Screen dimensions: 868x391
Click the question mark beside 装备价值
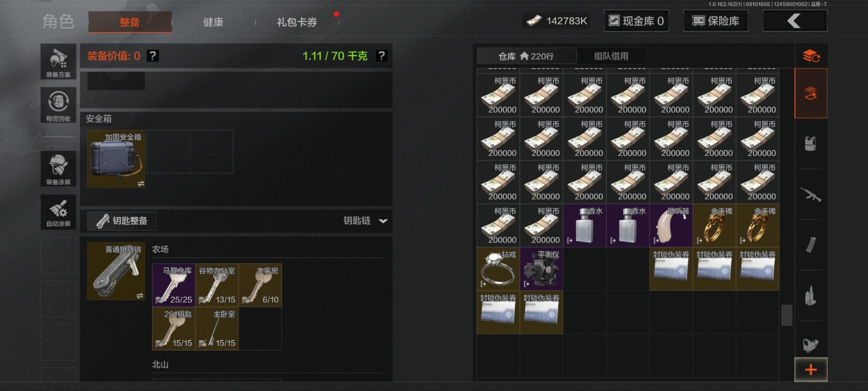tap(153, 56)
